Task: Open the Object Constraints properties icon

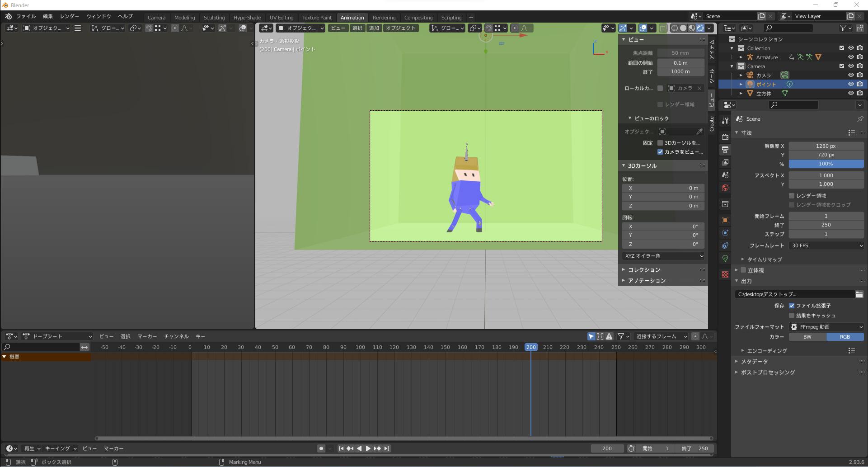Action: click(725, 245)
